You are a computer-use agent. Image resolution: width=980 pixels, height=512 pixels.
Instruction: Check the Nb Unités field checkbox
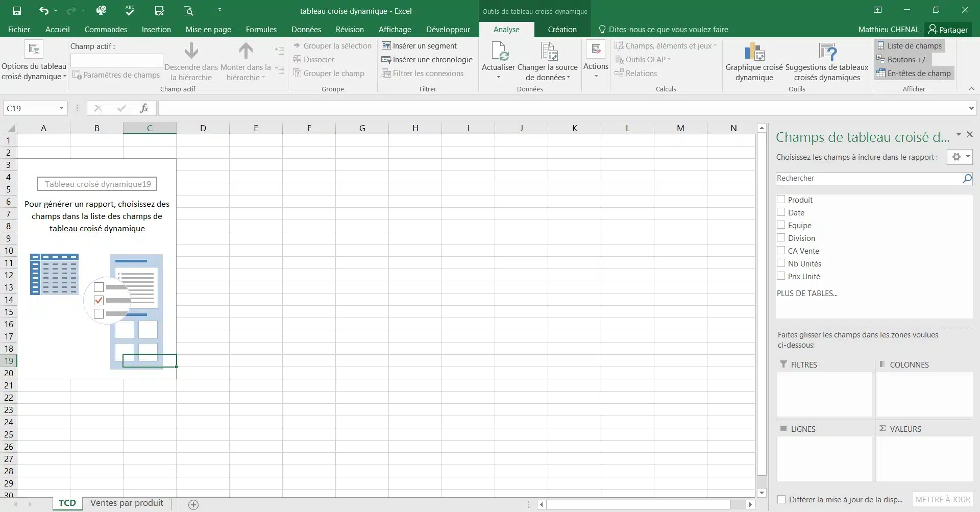click(x=781, y=263)
